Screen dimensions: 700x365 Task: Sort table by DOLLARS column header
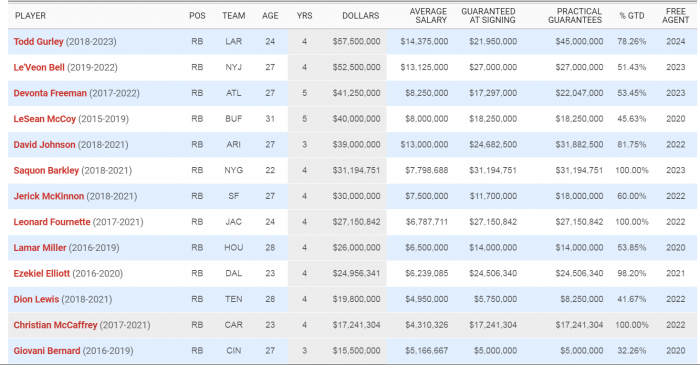(x=360, y=16)
